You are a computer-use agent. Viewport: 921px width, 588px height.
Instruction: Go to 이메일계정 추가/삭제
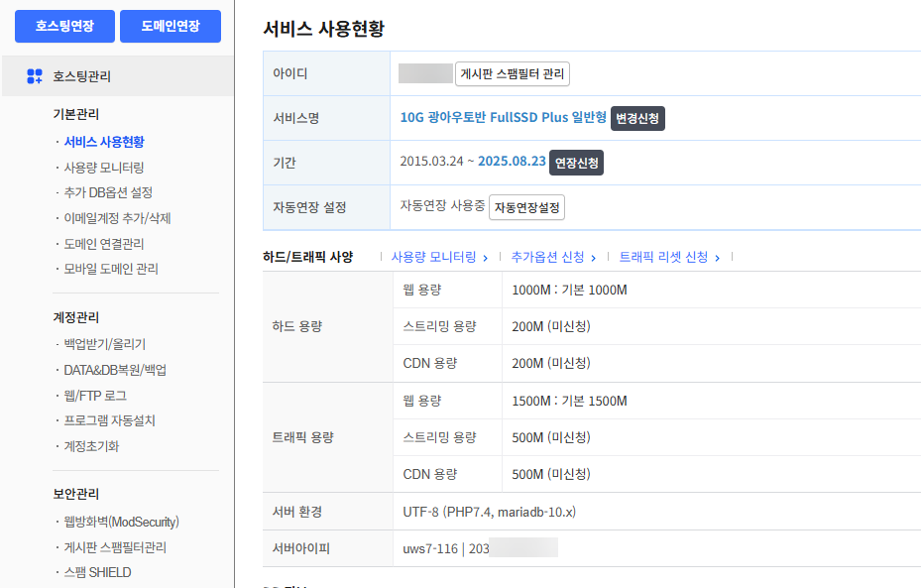(117, 218)
